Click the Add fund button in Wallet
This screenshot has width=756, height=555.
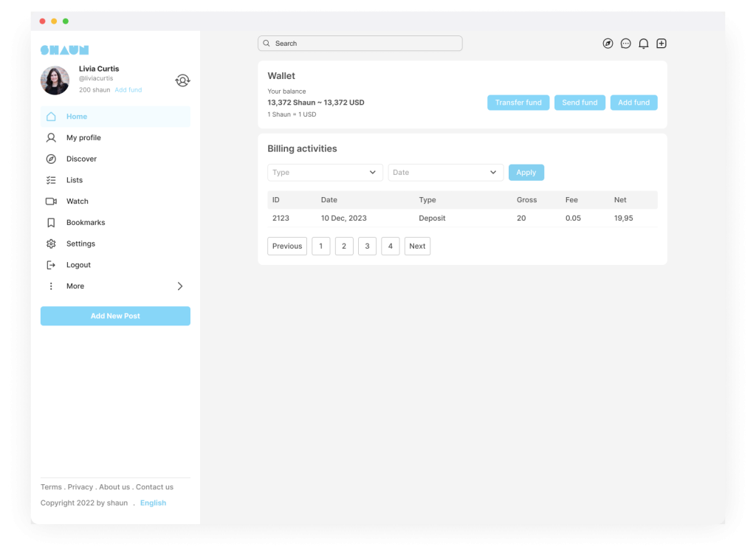633,103
